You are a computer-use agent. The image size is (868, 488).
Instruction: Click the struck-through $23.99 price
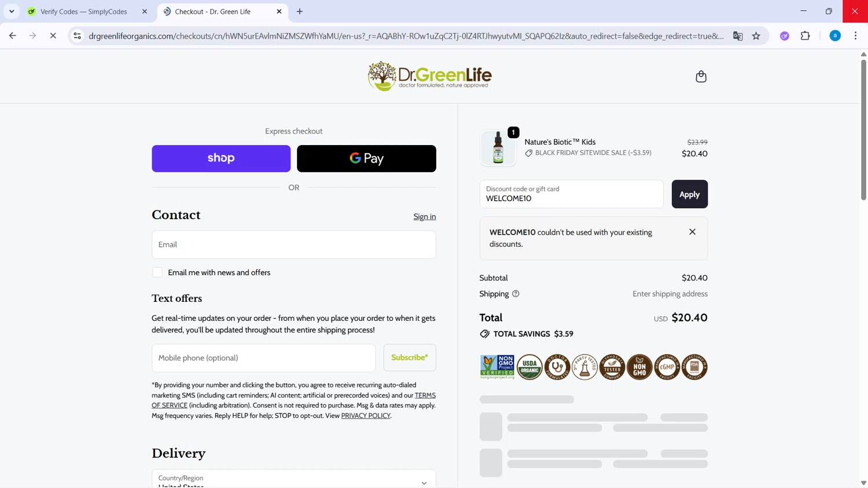pyautogui.click(x=697, y=142)
